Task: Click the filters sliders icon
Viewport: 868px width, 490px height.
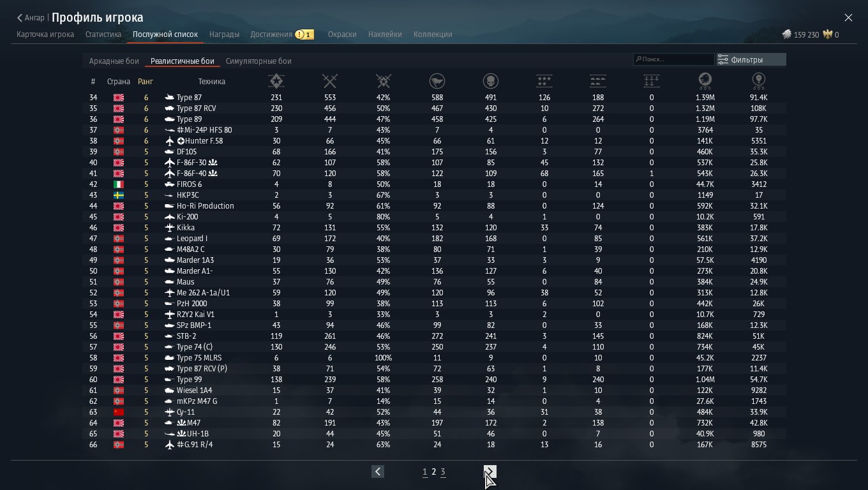Action: pos(723,59)
